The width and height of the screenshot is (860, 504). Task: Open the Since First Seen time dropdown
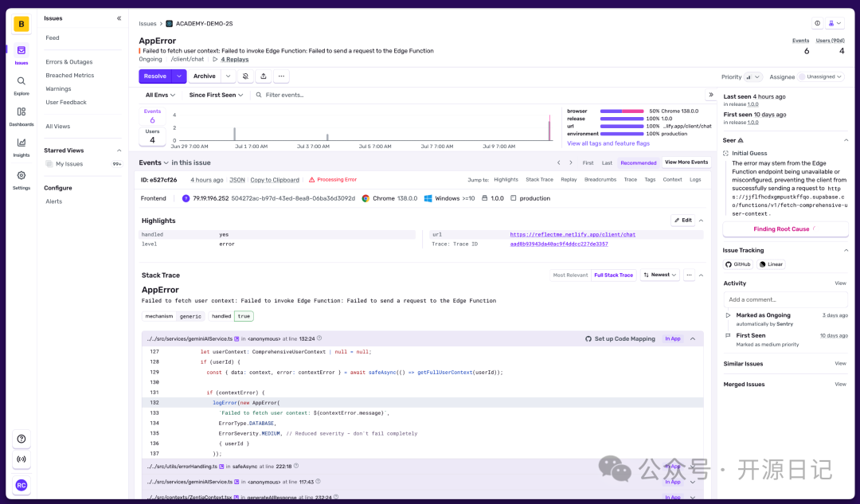coord(216,95)
